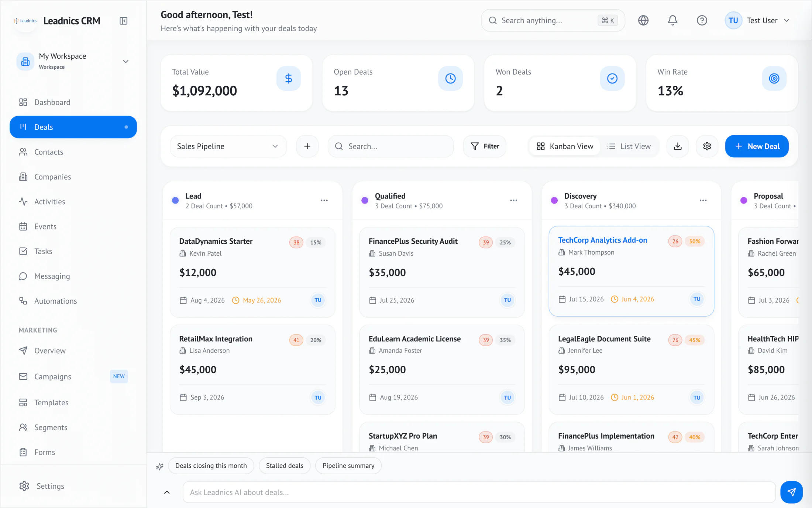Open Activities page
The image size is (812, 508).
pos(73,202)
